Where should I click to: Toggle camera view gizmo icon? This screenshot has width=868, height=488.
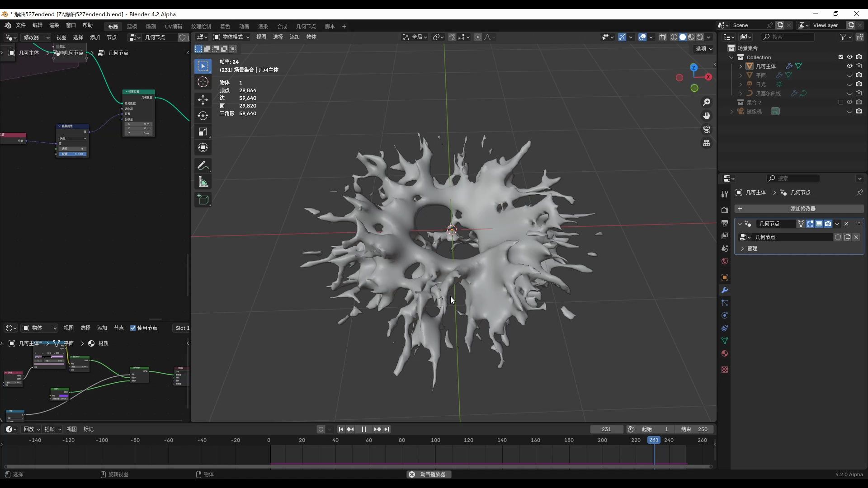[x=707, y=129]
